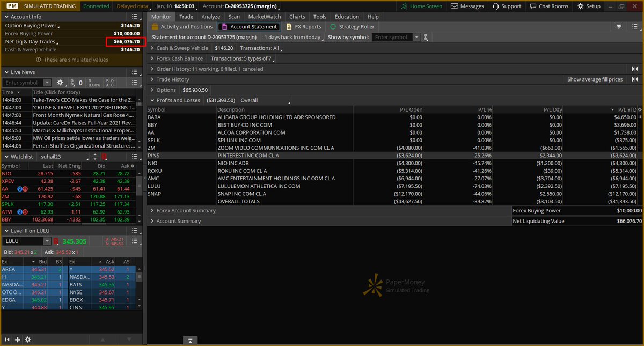This screenshot has width=644, height=346.
Task: Switch to Trade tab
Action: pos(186,17)
